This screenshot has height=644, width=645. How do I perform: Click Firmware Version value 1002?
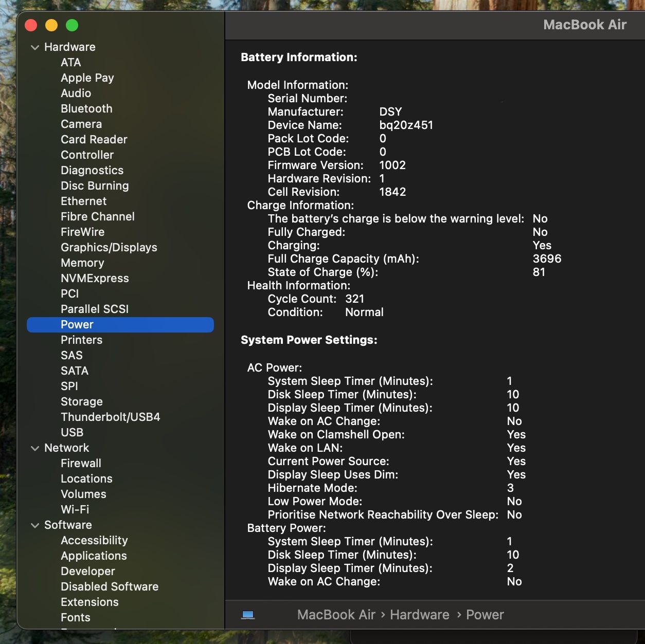click(392, 165)
